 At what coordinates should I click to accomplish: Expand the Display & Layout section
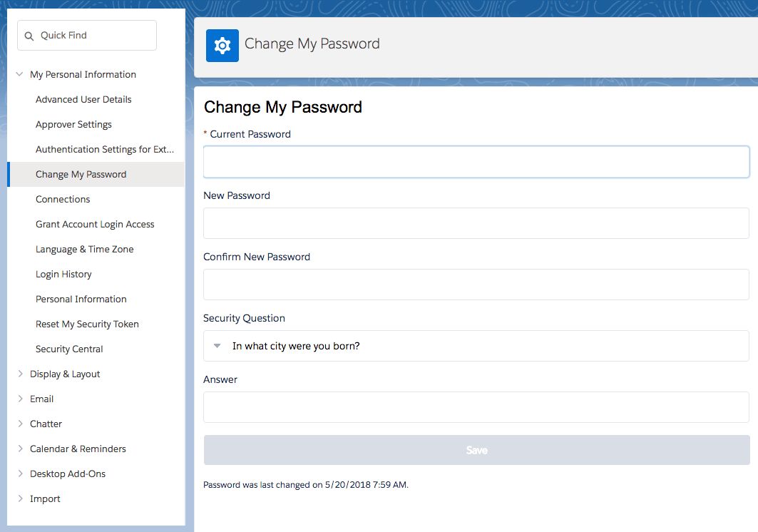coord(20,374)
